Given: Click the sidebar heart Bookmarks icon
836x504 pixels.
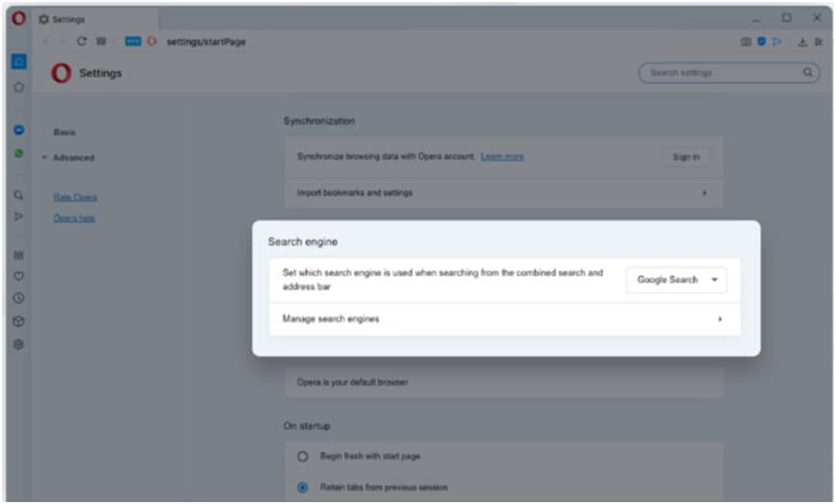Looking at the screenshot, I should 18,277.
